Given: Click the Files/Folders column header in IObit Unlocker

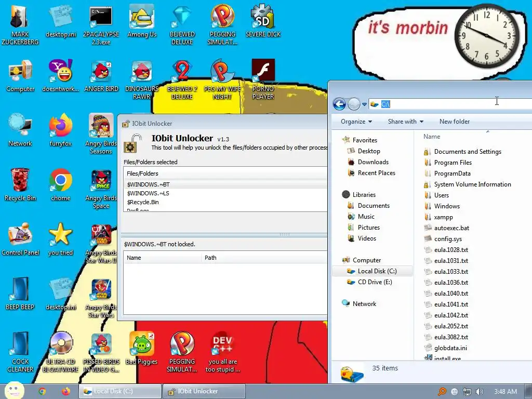Looking at the screenshot, I should (225, 174).
